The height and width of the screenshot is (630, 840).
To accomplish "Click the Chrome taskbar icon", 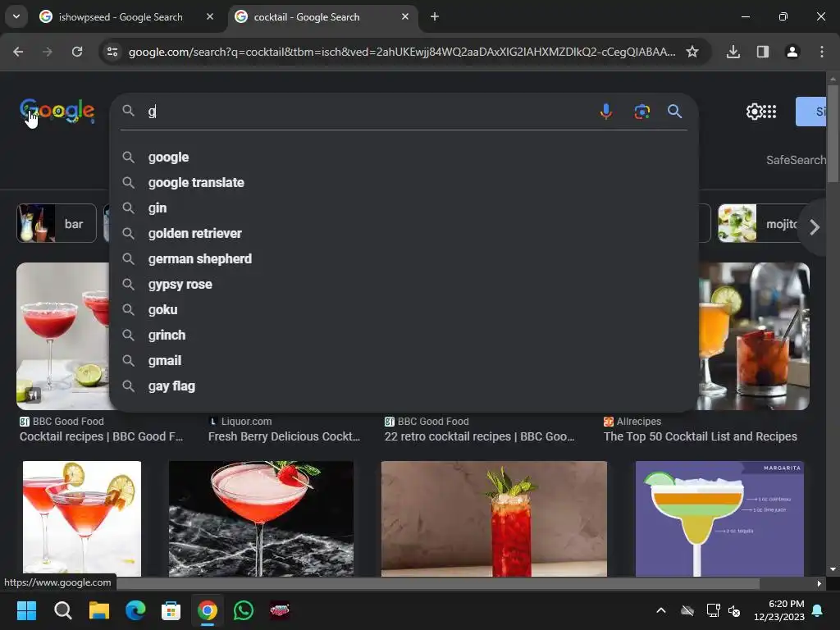I will [x=208, y=610].
